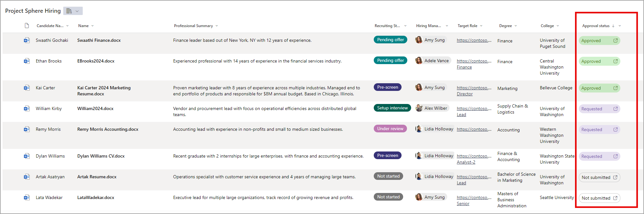This screenshot has height=214, width=644.
Task: Click the Approved status pill for Ethan Brooks
Action: [x=591, y=61]
